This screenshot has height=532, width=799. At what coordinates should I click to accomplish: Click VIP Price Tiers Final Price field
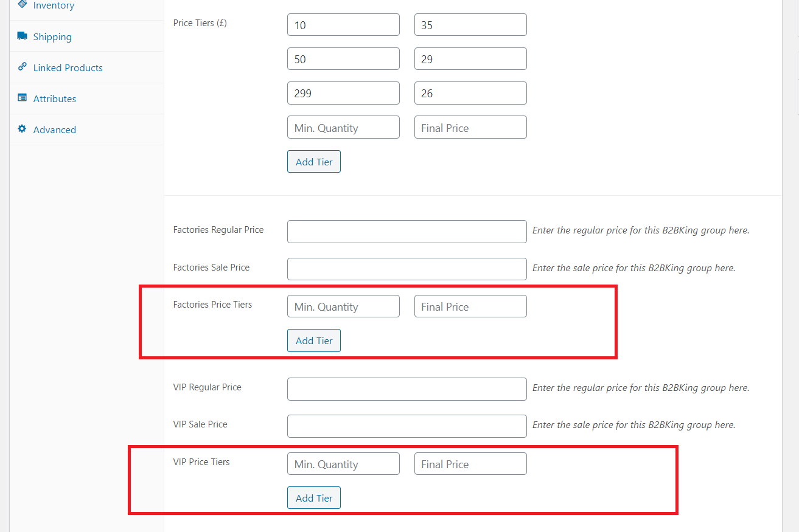(470, 464)
